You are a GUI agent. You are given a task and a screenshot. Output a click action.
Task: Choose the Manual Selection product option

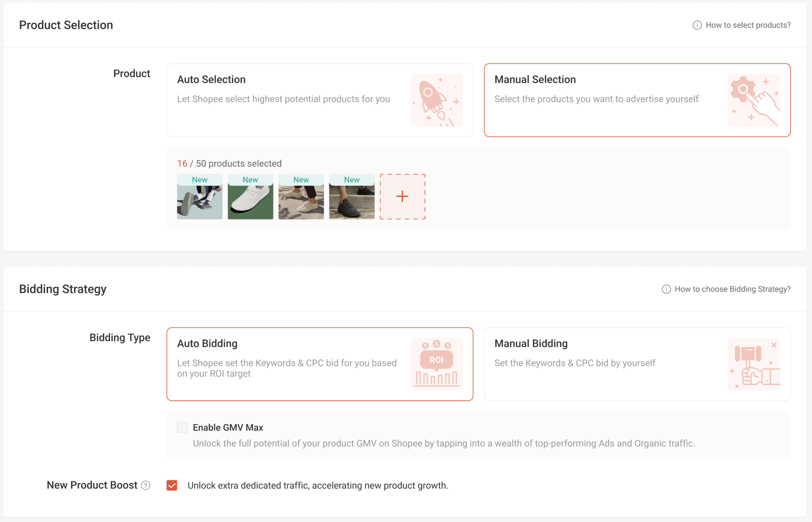[x=637, y=100]
